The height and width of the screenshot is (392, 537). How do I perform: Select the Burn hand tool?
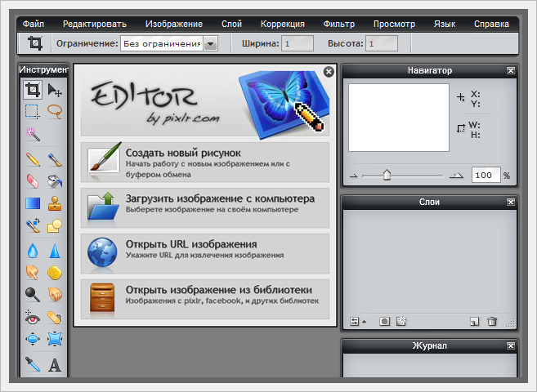pos(55,294)
